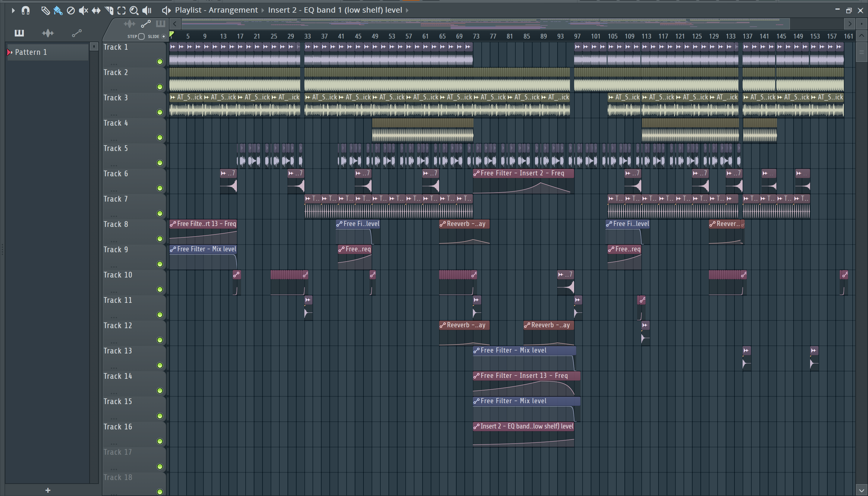The height and width of the screenshot is (496, 868).
Task: Jump to bar 97 on the timeline ruler
Action: [x=577, y=36]
